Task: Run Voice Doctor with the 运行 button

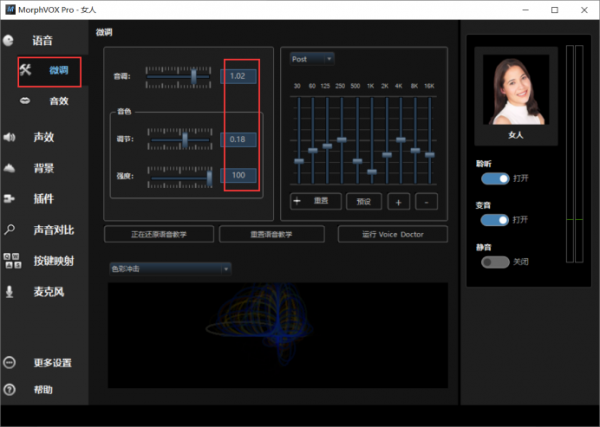Action: 393,234
